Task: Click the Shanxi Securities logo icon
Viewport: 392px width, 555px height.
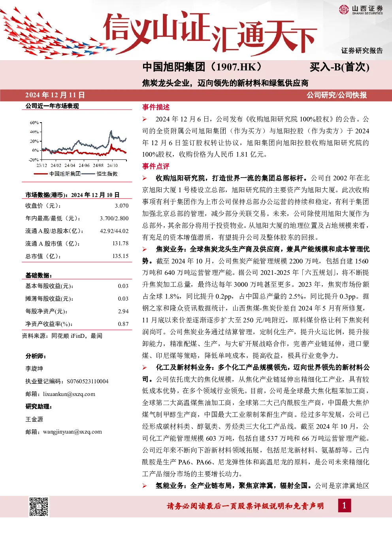Action: pos(344,9)
